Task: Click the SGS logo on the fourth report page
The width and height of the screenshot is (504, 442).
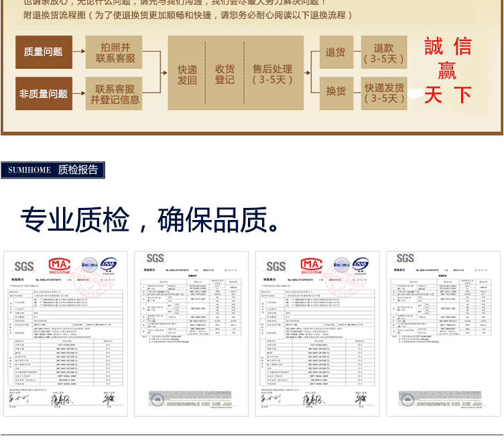Action: click(x=405, y=258)
